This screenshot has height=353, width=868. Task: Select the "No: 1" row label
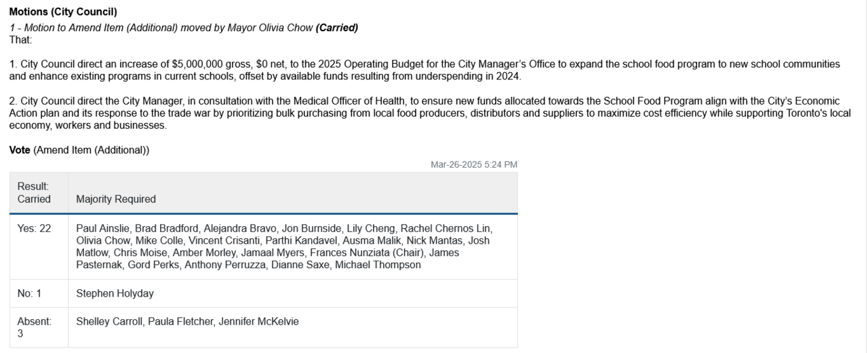30,294
